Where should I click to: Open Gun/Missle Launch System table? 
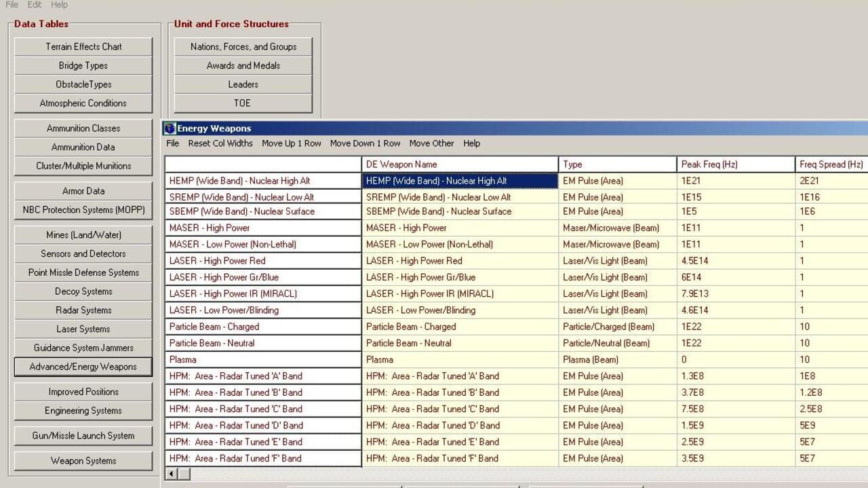coord(83,436)
